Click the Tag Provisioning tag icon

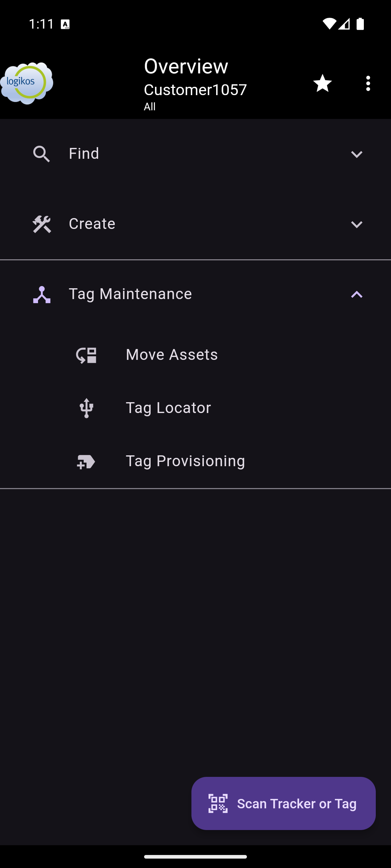click(x=86, y=461)
